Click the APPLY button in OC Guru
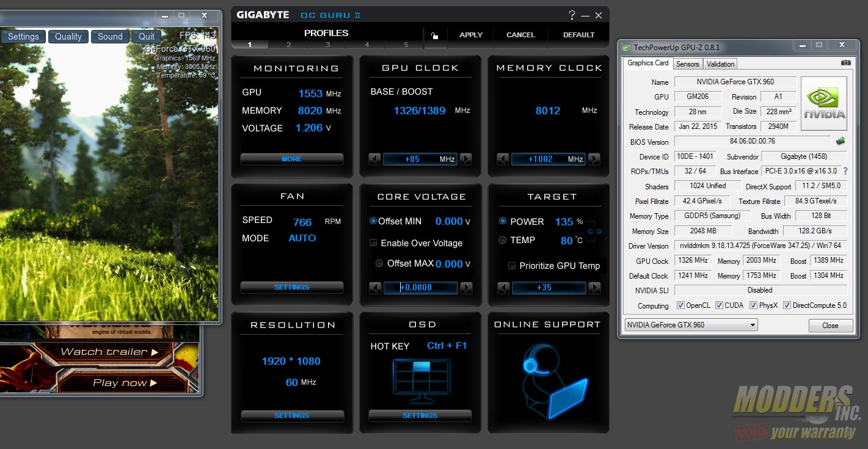The image size is (868, 449). pyautogui.click(x=471, y=35)
